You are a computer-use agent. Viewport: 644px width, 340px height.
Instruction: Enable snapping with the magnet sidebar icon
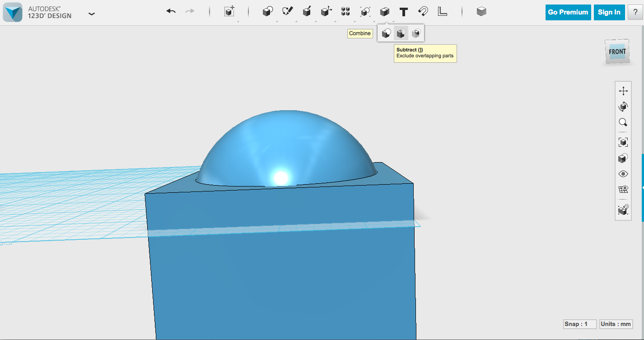pos(623,209)
